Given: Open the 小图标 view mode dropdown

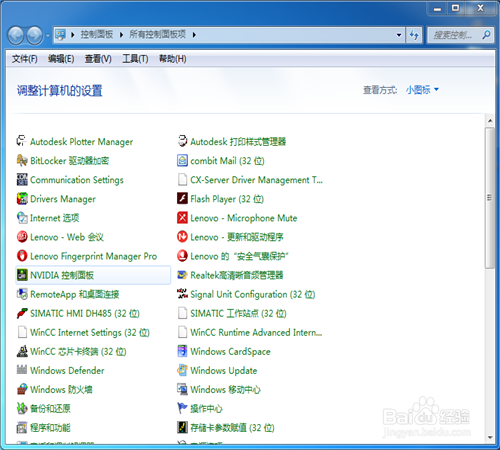Looking at the screenshot, I should (422, 90).
